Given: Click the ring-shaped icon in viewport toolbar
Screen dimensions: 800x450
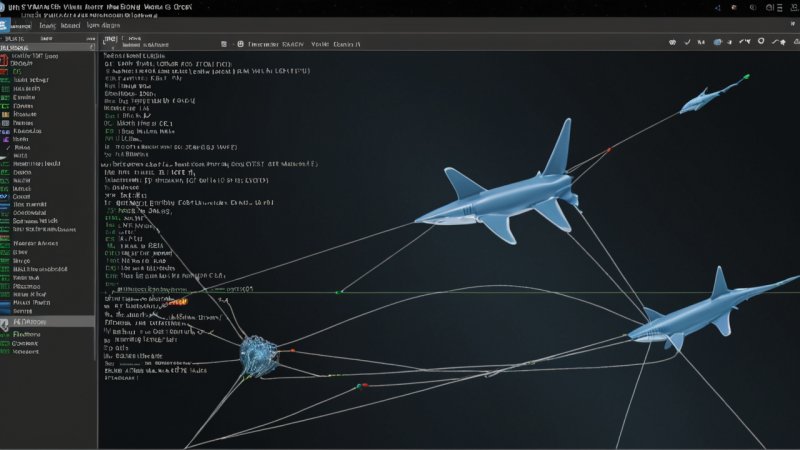Looking at the screenshot, I should click(761, 41).
